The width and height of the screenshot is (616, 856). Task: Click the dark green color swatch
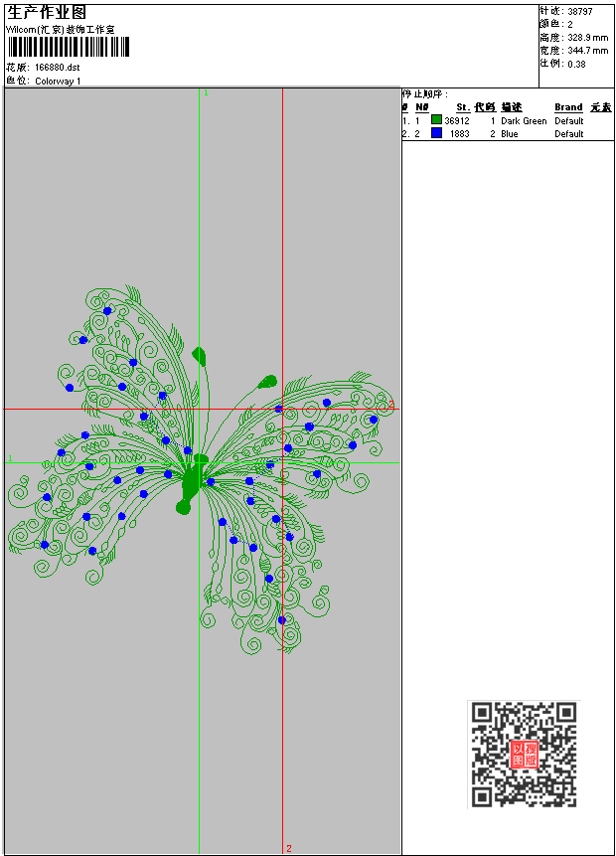(x=436, y=120)
